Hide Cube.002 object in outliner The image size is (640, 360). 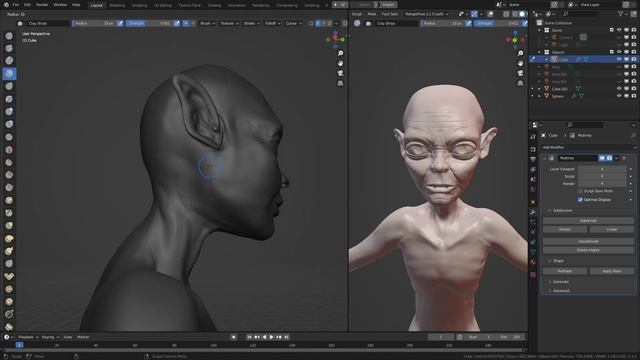pos(619,89)
